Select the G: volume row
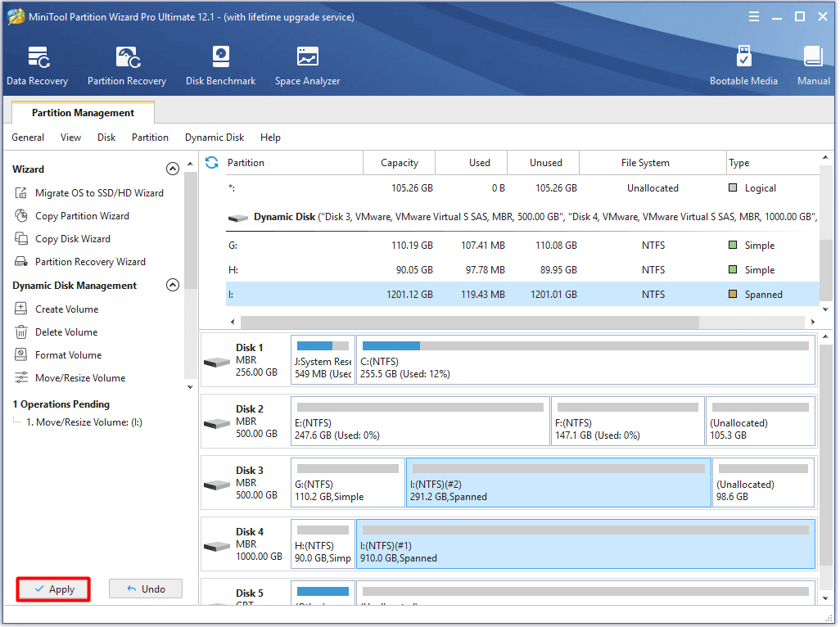This screenshot has width=840, height=627. [522, 246]
